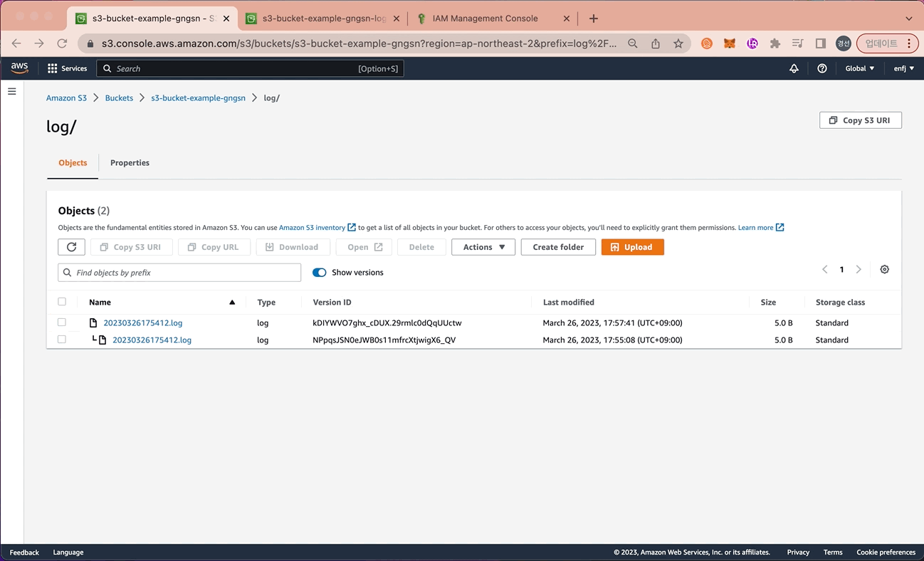Refresh the objects list
Screen dimensions: 924x561
coord(71,247)
